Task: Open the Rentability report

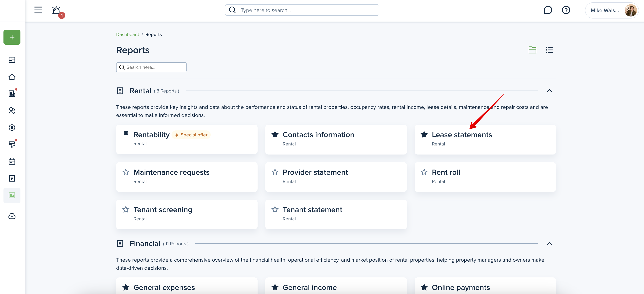Action: point(187,139)
